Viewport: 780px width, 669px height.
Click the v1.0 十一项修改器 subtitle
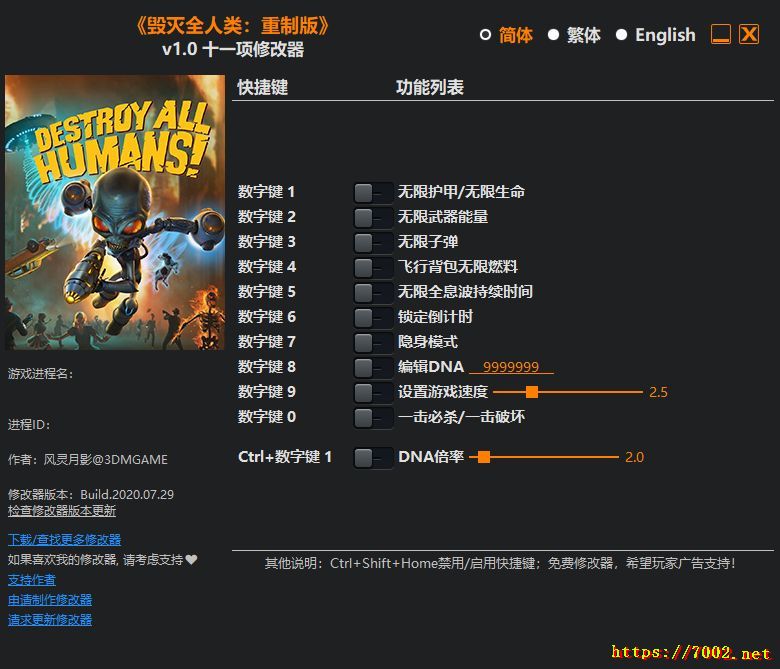tap(233, 50)
